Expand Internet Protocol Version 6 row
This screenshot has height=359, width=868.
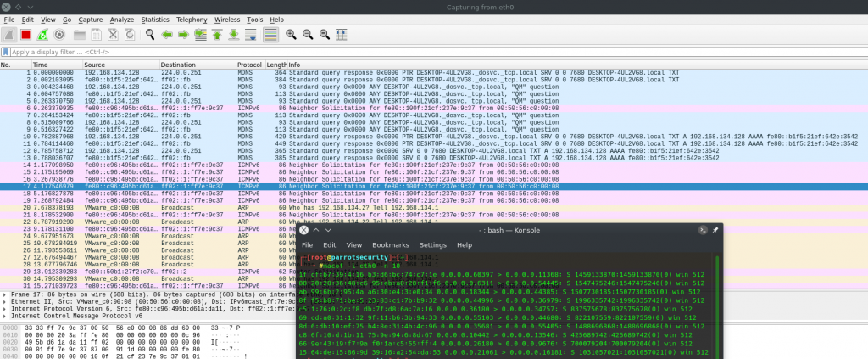point(5,309)
